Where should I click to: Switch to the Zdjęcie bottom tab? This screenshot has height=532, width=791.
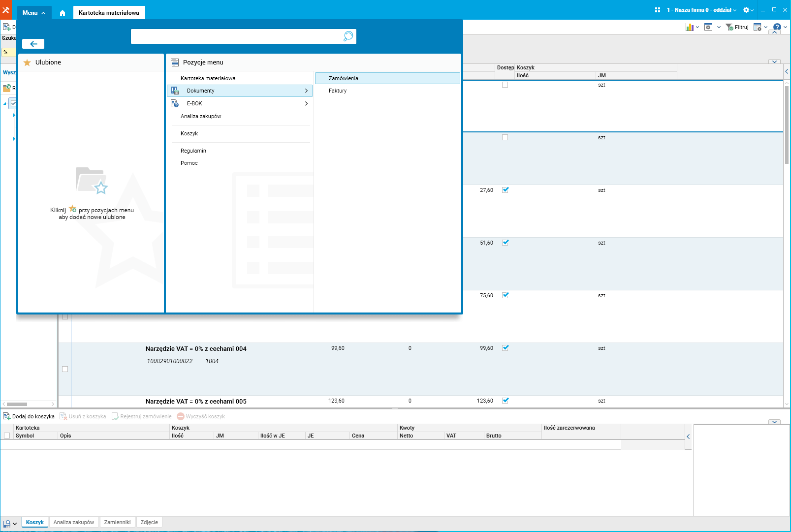[149, 522]
